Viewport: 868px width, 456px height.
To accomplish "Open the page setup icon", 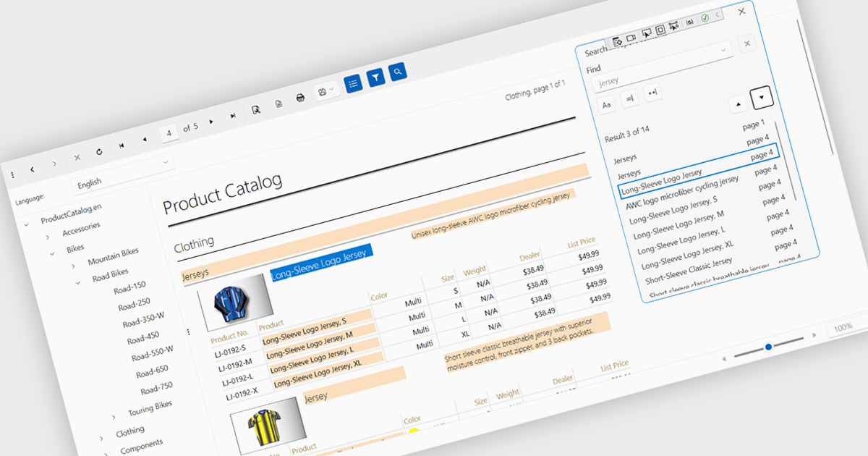I will click(278, 104).
